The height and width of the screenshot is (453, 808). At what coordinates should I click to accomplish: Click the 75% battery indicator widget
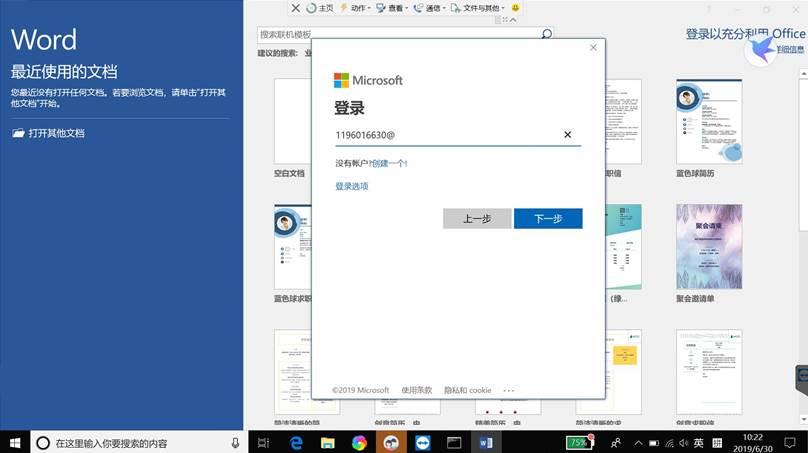(579, 443)
